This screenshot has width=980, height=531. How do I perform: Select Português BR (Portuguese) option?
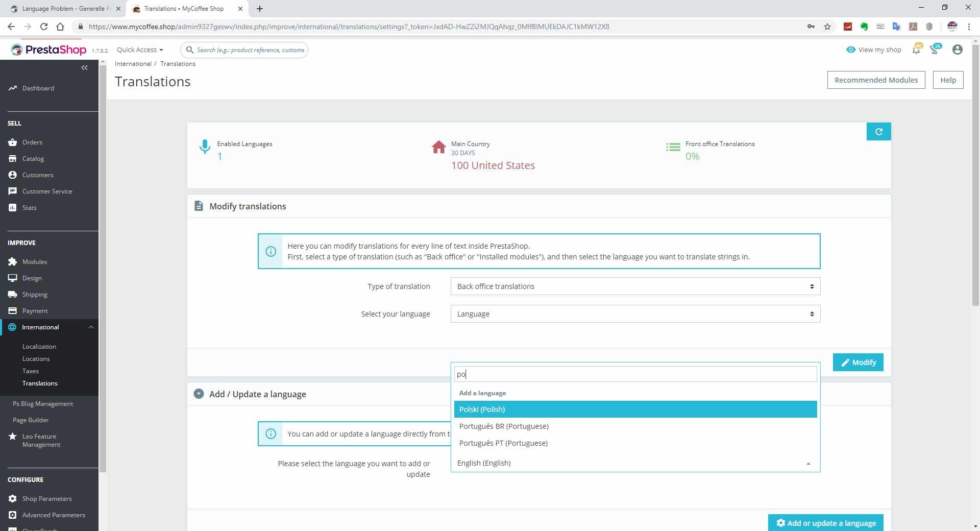(x=635, y=426)
